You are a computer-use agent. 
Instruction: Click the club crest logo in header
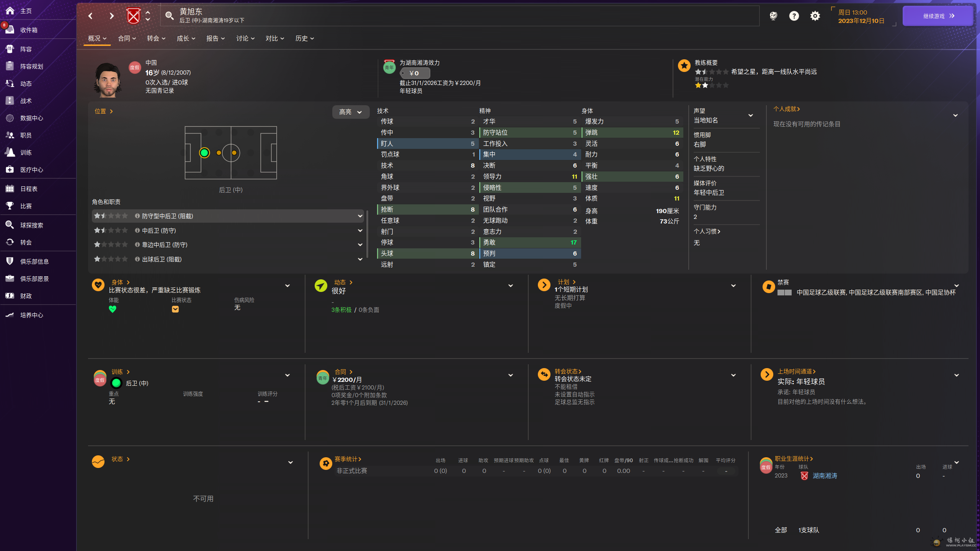133,16
